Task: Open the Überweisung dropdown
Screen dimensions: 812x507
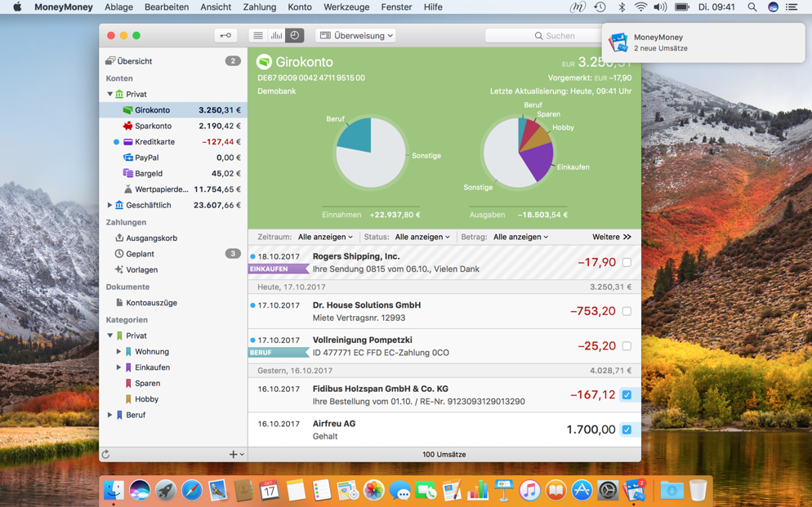Action: coord(355,36)
